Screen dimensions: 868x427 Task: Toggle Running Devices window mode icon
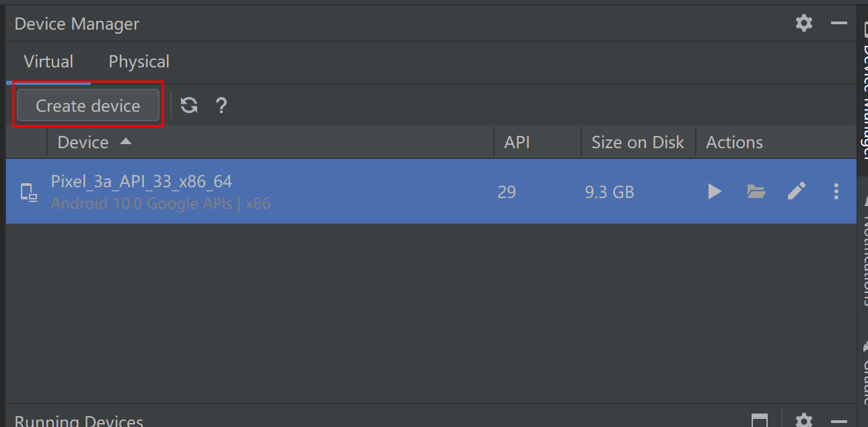tap(760, 421)
